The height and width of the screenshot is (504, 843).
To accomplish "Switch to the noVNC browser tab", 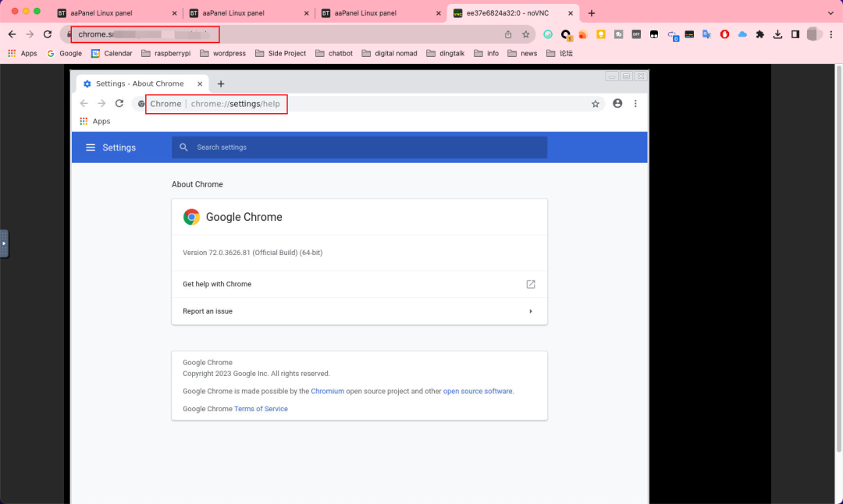I will click(507, 12).
